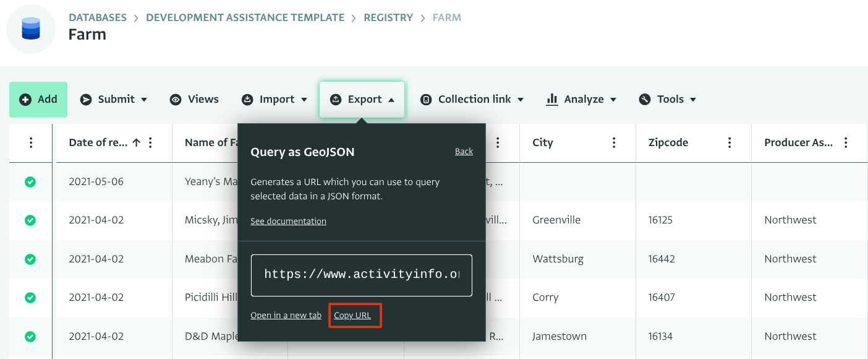
Task: Open the Submit dropdown menu
Action: tap(114, 100)
